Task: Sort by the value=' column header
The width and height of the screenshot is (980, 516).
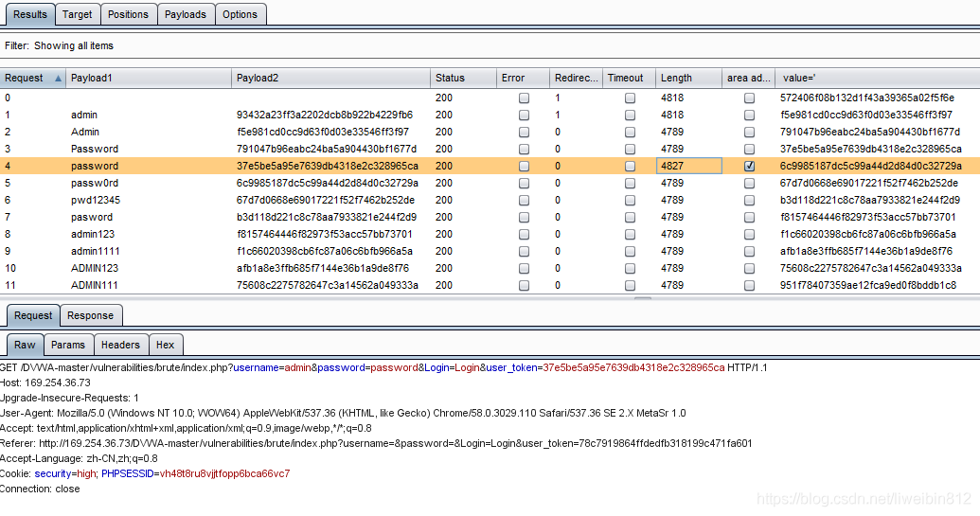Action: (x=878, y=78)
